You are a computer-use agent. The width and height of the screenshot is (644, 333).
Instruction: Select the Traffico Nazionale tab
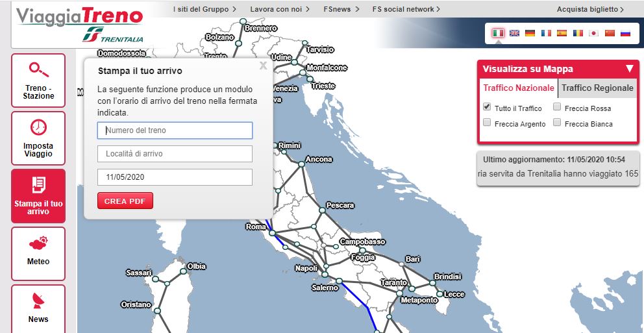518,88
